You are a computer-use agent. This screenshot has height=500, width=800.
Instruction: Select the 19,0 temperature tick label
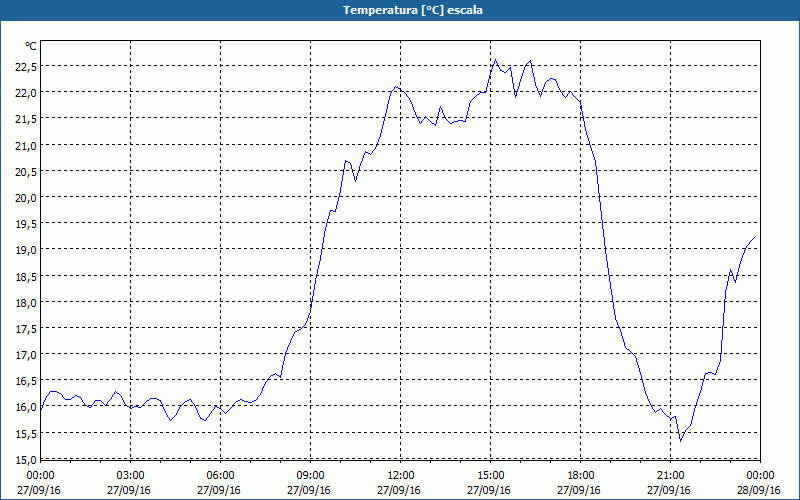[x=25, y=250]
